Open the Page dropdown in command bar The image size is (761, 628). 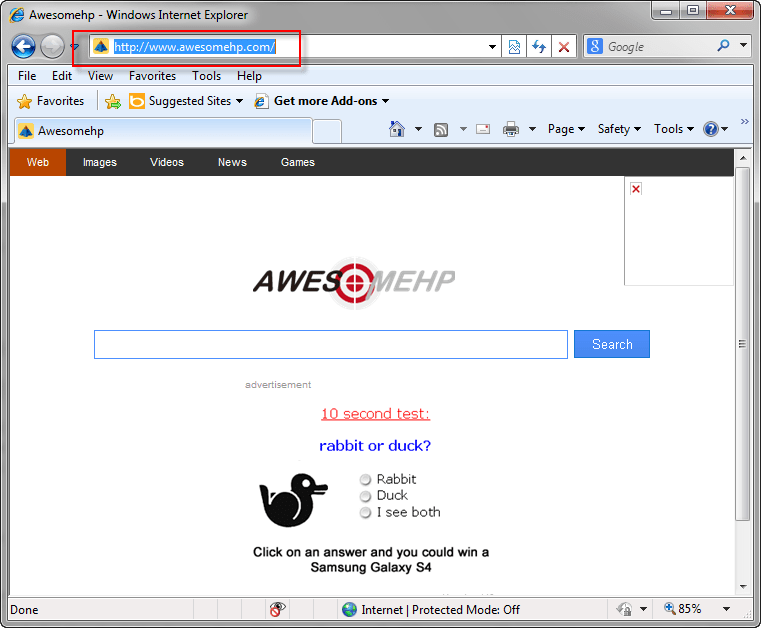point(566,129)
